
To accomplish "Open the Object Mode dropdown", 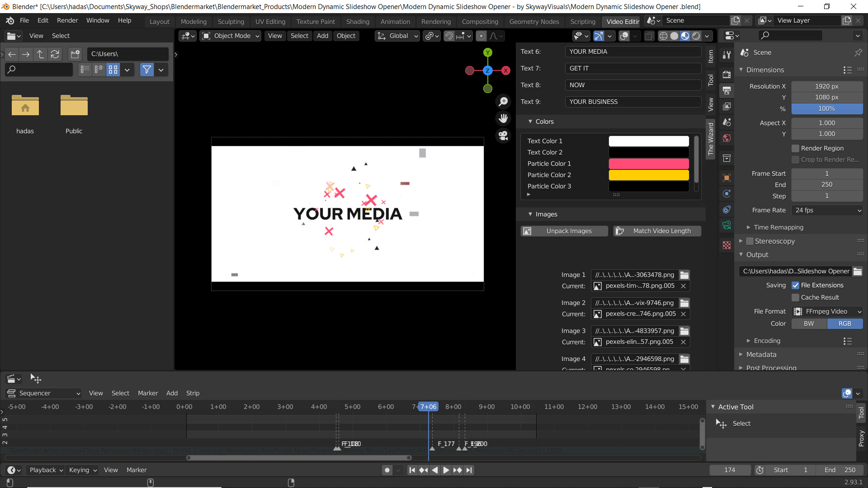I will pos(230,36).
